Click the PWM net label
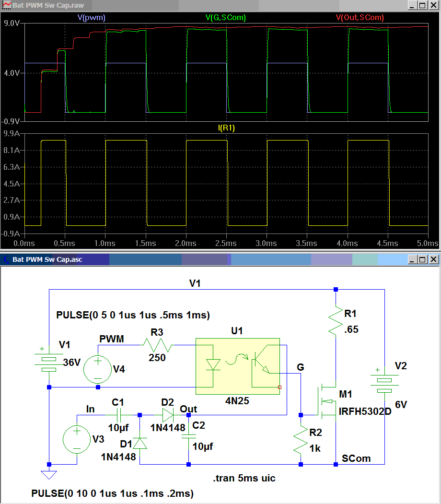Screen dimensions: 441x504 coord(112,339)
